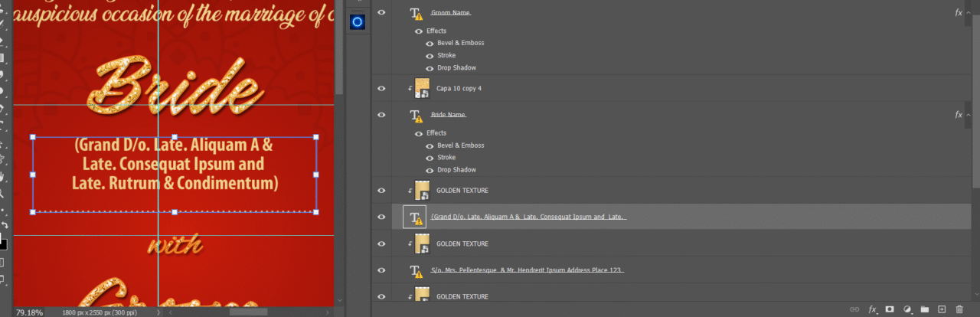Click the Bride Name text layer icon
The height and width of the screenshot is (317, 980).
point(416,116)
